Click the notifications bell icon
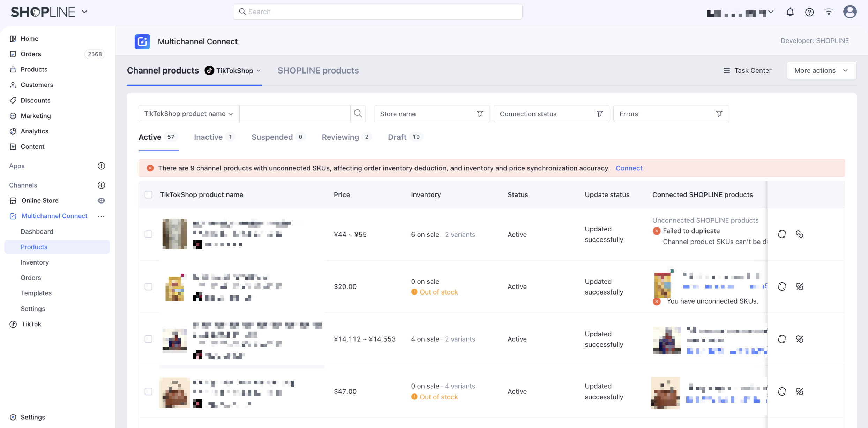Image resolution: width=868 pixels, height=428 pixels. tap(790, 12)
